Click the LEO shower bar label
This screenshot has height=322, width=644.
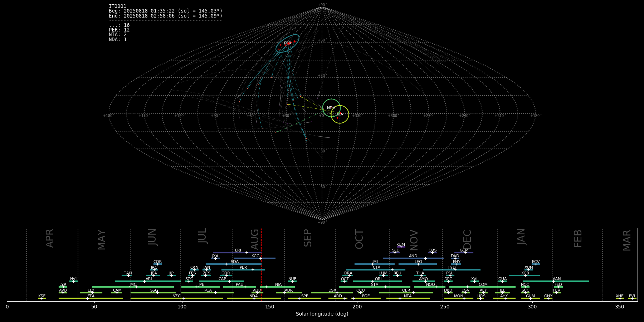pyautogui.click(x=419, y=262)
